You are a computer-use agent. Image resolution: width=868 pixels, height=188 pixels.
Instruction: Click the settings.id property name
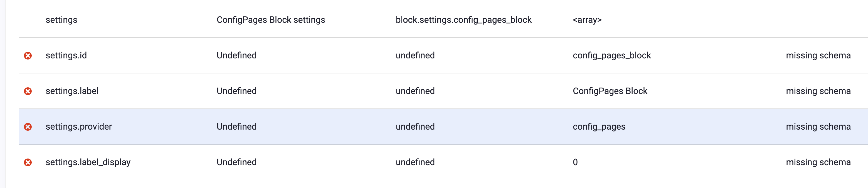(x=66, y=55)
